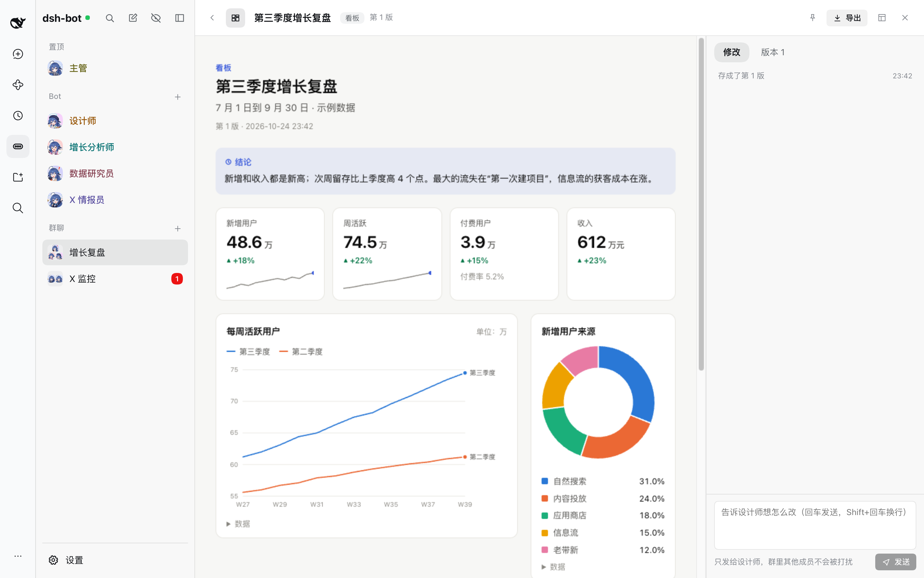Open the 增长分析师 bot chat

point(115,147)
